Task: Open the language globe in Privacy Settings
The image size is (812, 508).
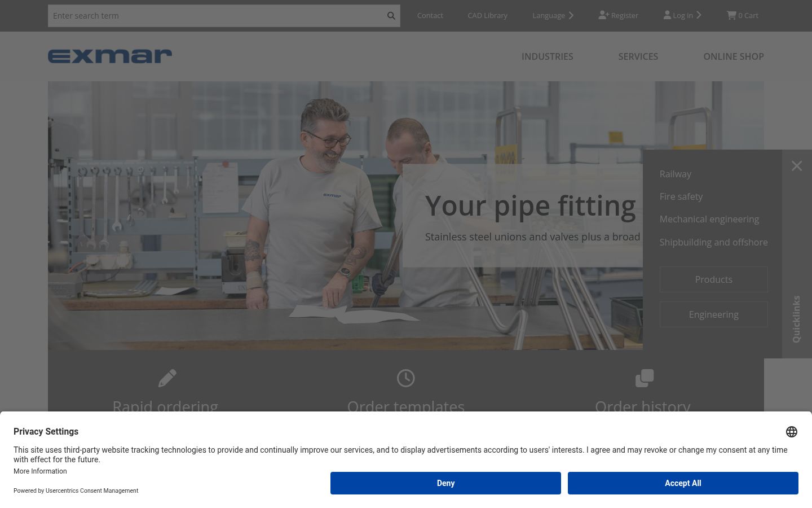Action: click(792, 432)
